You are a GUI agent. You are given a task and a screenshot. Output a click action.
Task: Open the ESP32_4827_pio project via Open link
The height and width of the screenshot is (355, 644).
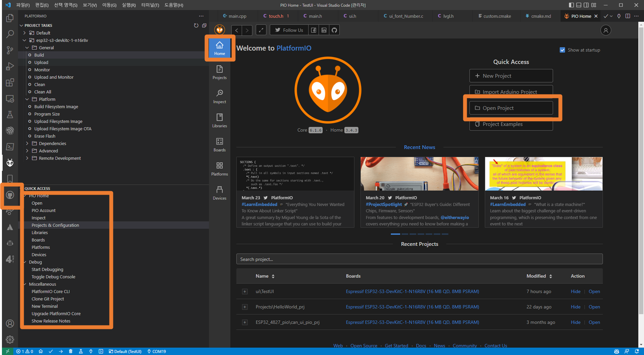click(x=594, y=322)
